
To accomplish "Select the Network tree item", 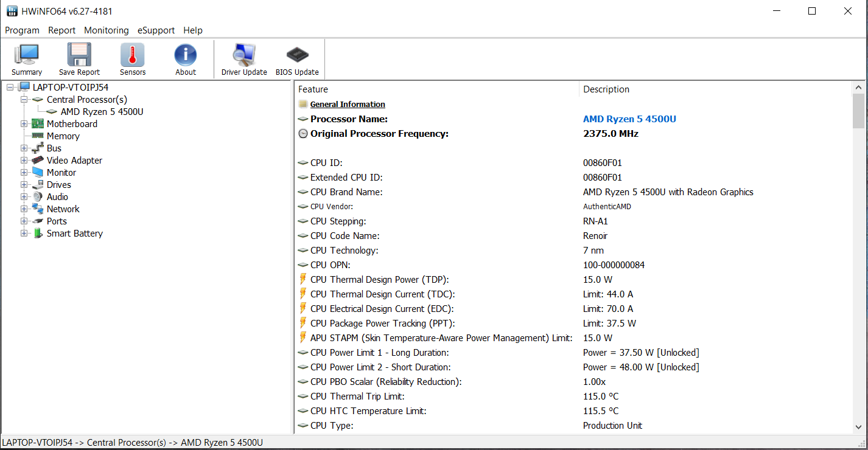I will coord(63,209).
